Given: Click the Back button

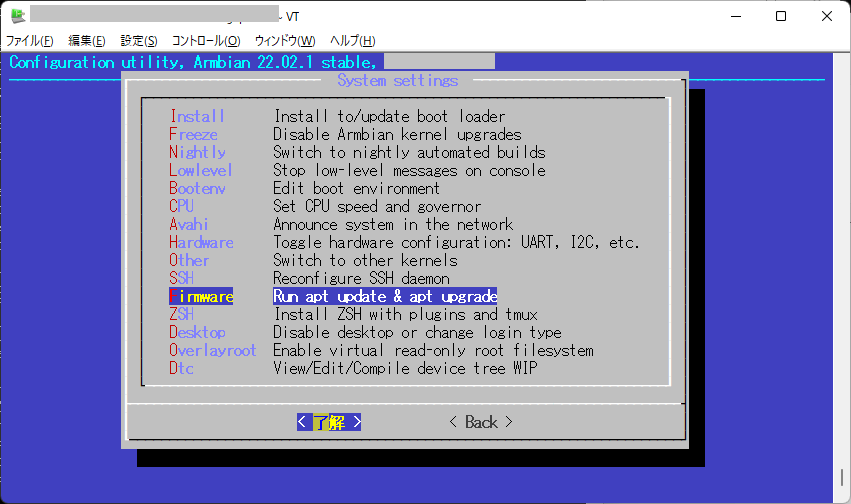Looking at the screenshot, I should (x=481, y=422).
